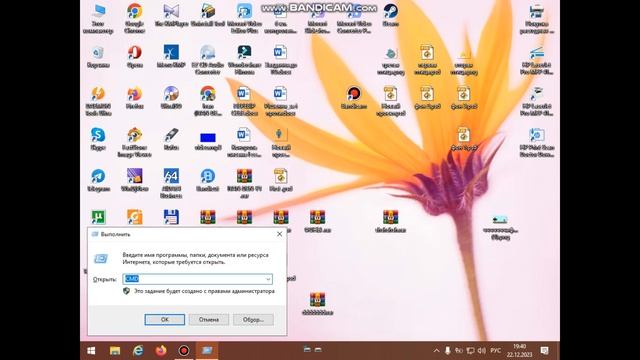Open the Windows Start menu
This screenshot has height=360, width=640.
coord(91,351)
